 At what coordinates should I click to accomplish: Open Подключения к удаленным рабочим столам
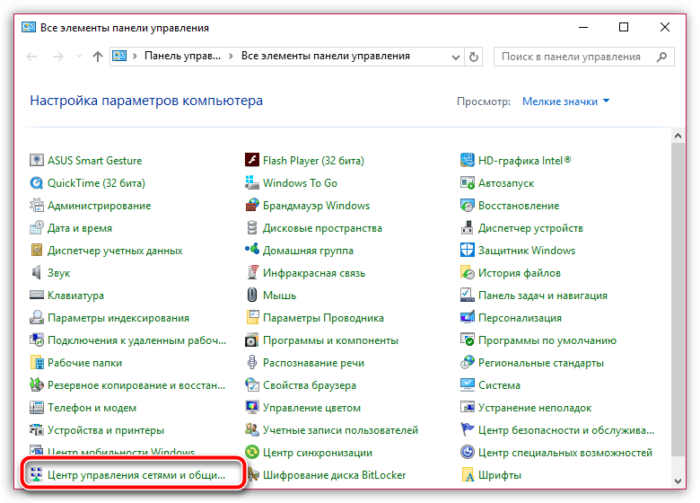click(x=137, y=340)
